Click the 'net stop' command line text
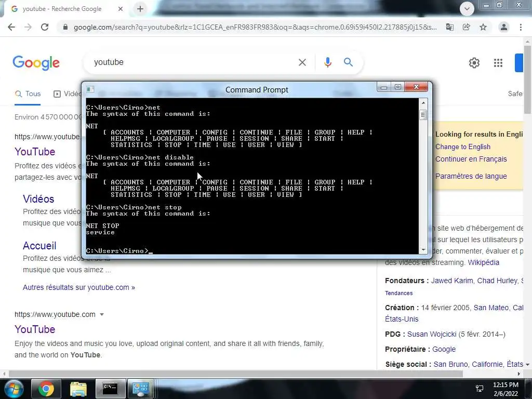532x399 pixels. 165,207
